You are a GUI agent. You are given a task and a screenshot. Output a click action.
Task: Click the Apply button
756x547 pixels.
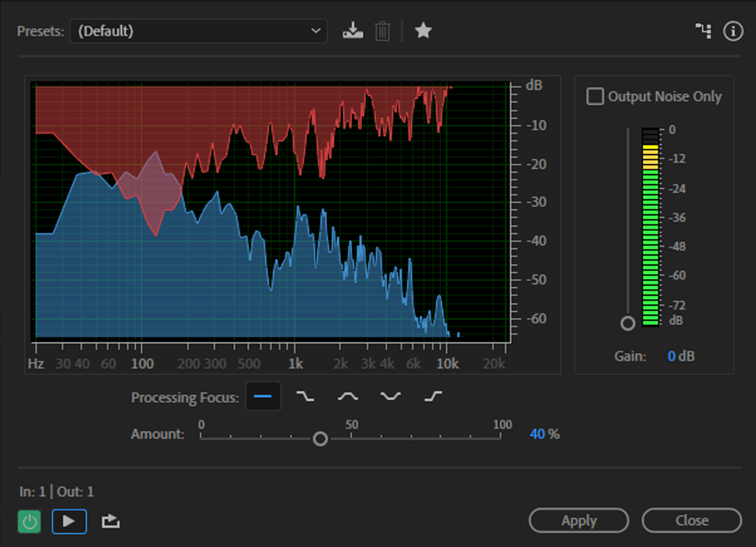pyautogui.click(x=579, y=521)
